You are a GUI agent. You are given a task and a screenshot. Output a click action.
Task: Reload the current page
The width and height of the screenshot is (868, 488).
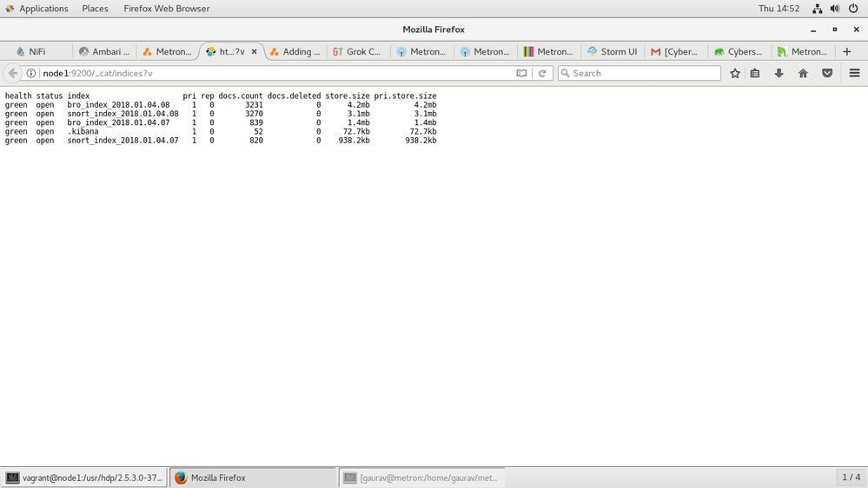point(542,73)
